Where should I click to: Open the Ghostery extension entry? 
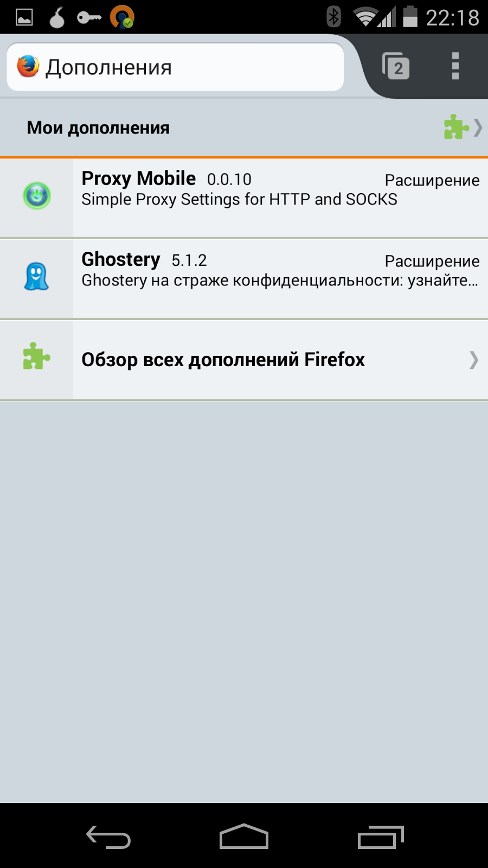coord(244,278)
